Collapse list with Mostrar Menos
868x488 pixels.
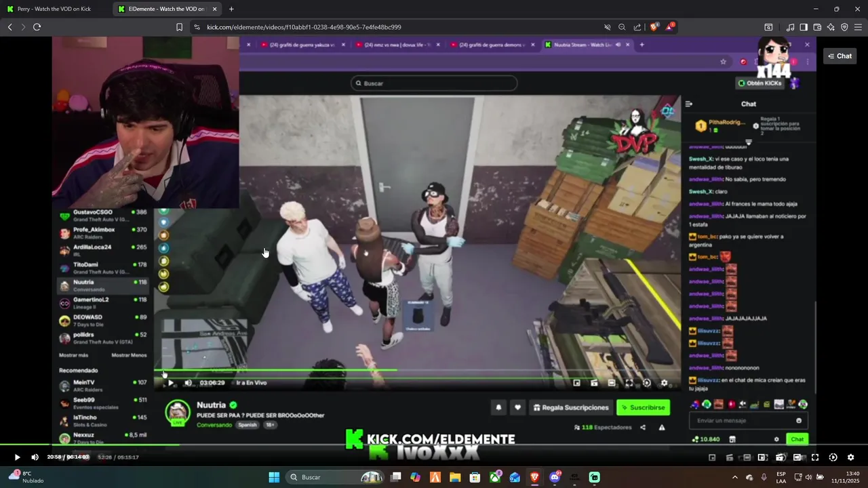[129, 355]
